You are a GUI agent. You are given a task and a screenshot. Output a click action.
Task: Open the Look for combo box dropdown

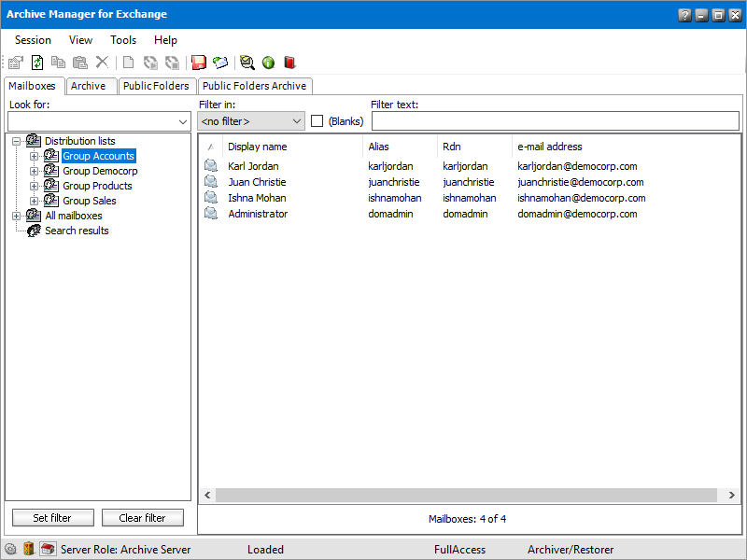coord(182,121)
